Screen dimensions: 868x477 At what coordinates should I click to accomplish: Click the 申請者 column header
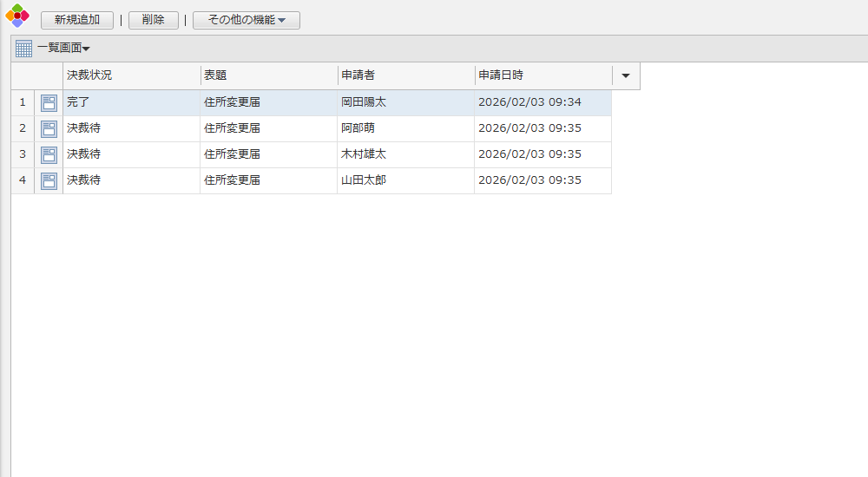(x=404, y=76)
